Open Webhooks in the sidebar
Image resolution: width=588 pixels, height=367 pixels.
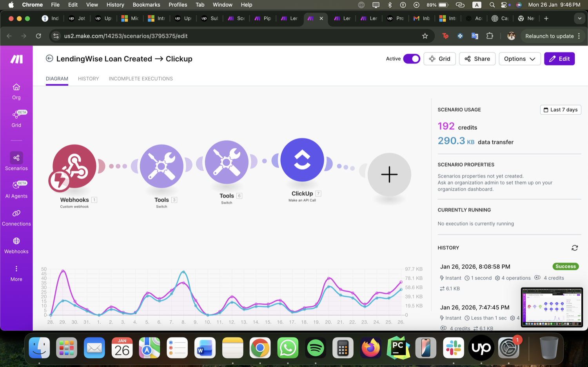click(x=16, y=246)
